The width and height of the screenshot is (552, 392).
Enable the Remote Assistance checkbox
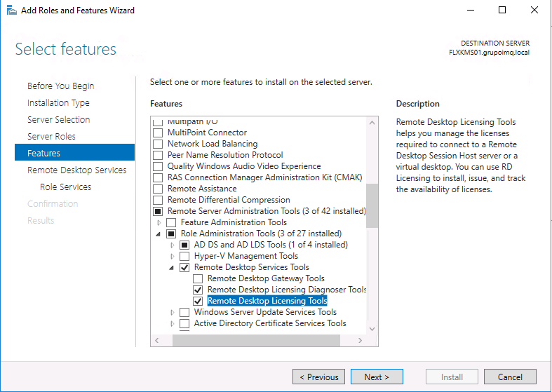pyautogui.click(x=158, y=189)
